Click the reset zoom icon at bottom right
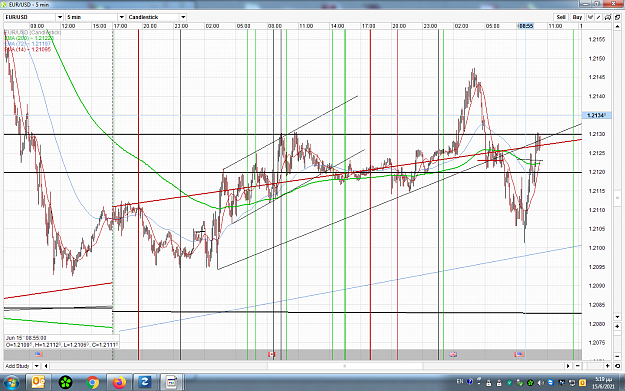 pos(617,366)
